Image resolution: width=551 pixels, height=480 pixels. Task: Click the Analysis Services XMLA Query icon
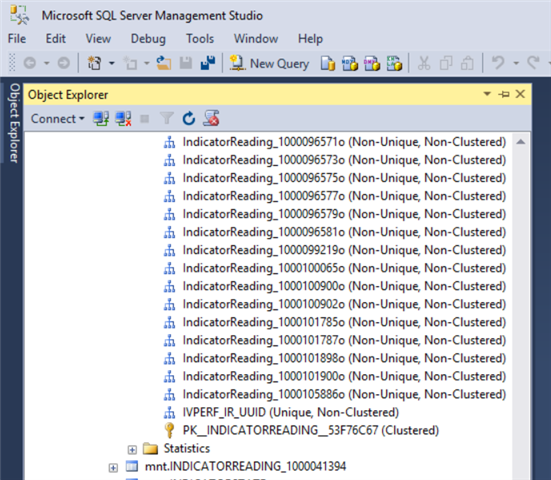pos(394,64)
